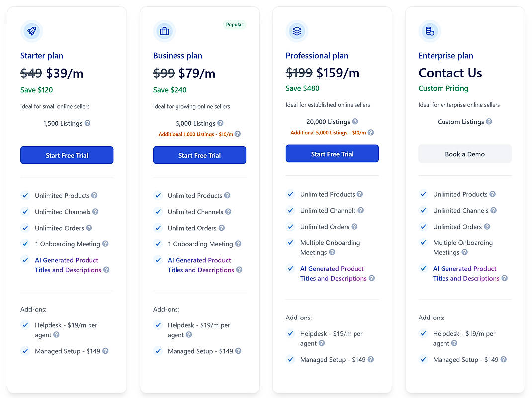Show Helpdesk add-on help in Starter plan
This screenshot has height=398, width=532.
coord(56,334)
